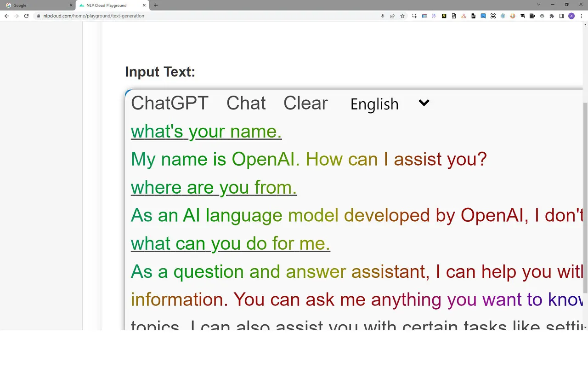
Task: Open the Chrome three-dot menu
Action: pos(582,16)
